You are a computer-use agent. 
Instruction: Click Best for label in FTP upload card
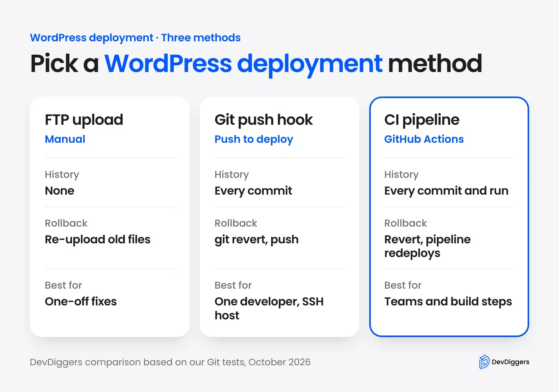[63, 285]
